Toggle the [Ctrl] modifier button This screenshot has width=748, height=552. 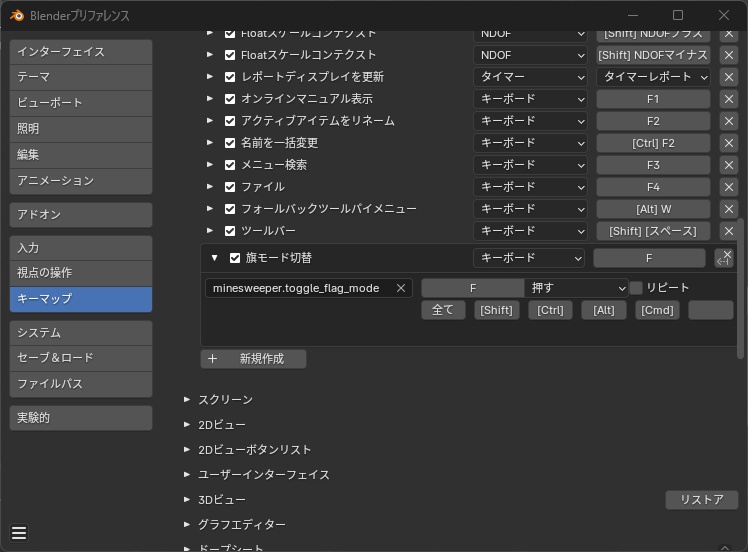[550, 310]
